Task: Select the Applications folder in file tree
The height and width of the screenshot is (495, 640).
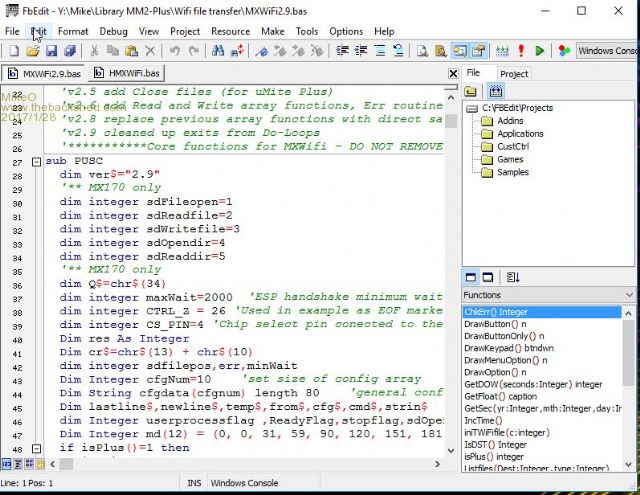Action: point(520,134)
